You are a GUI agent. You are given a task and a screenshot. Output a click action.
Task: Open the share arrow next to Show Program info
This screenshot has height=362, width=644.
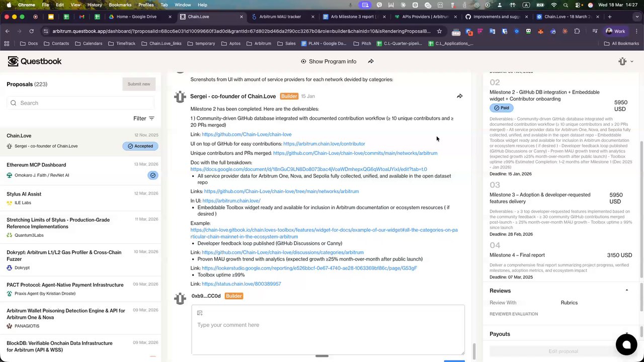[371, 61]
